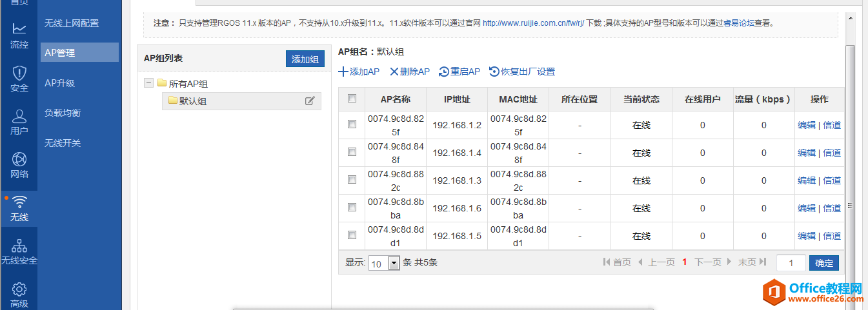Collapse the 所有AP组 tree node
This screenshot has width=868, height=310.
148,83
